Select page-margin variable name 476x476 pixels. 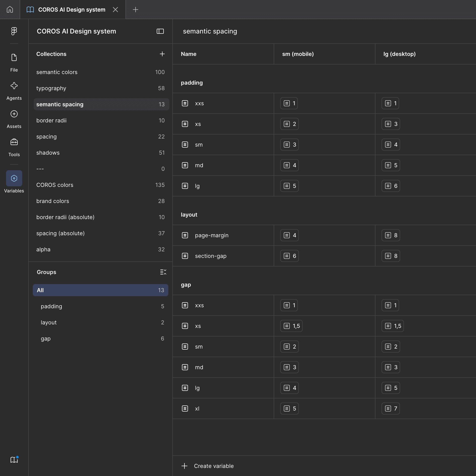[x=212, y=235]
